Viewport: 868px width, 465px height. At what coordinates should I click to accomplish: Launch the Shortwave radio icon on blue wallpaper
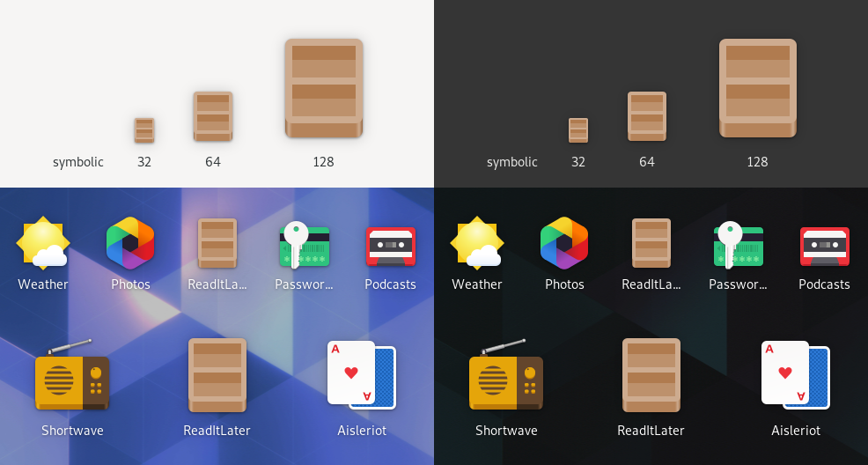(72, 375)
